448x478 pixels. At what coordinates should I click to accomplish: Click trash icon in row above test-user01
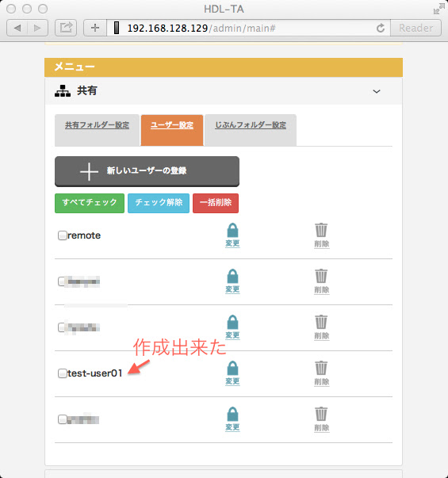tap(321, 322)
